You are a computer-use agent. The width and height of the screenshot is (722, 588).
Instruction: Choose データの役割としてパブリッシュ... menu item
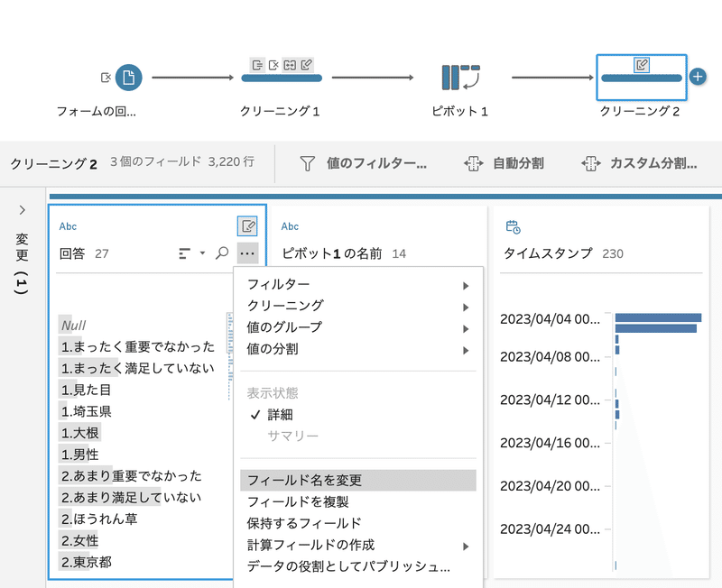pyautogui.click(x=358, y=567)
